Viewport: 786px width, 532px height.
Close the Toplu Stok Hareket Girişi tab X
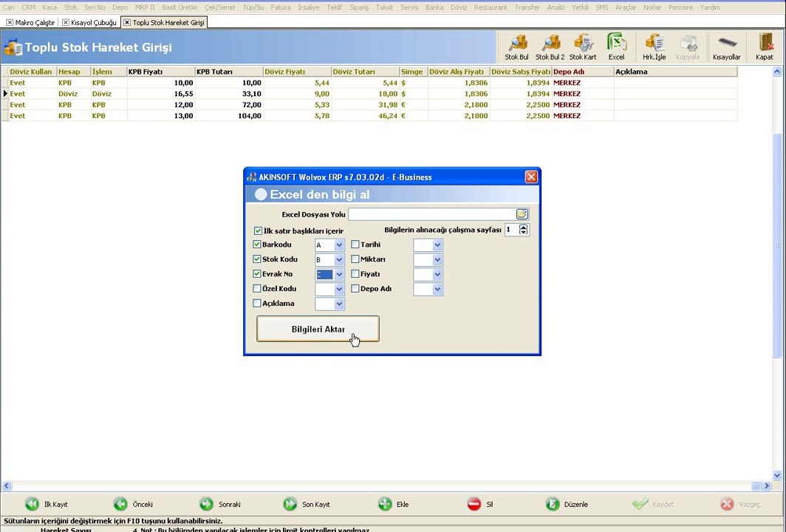click(x=127, y=23)
